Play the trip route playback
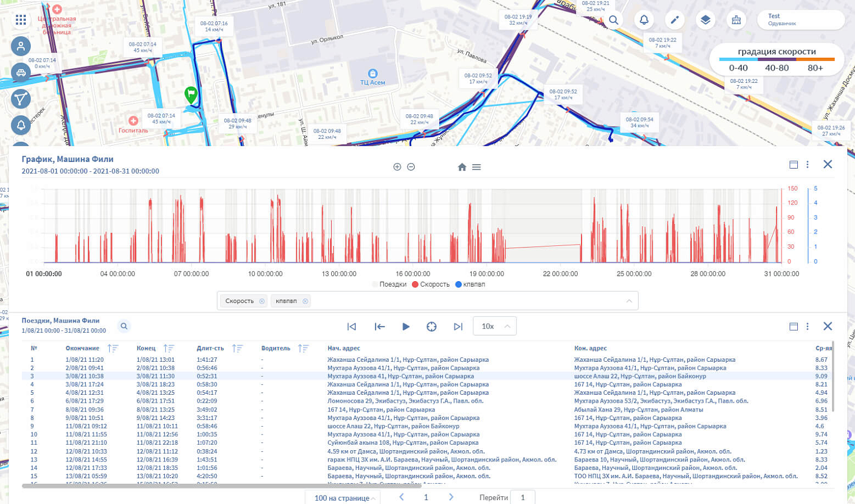The image size is (855, 504). [406, 326]
